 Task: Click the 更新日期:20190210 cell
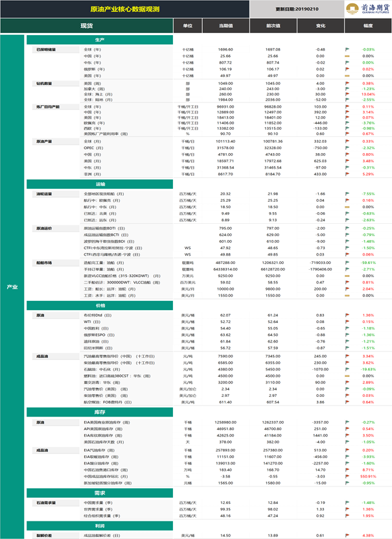coord(297,9)
